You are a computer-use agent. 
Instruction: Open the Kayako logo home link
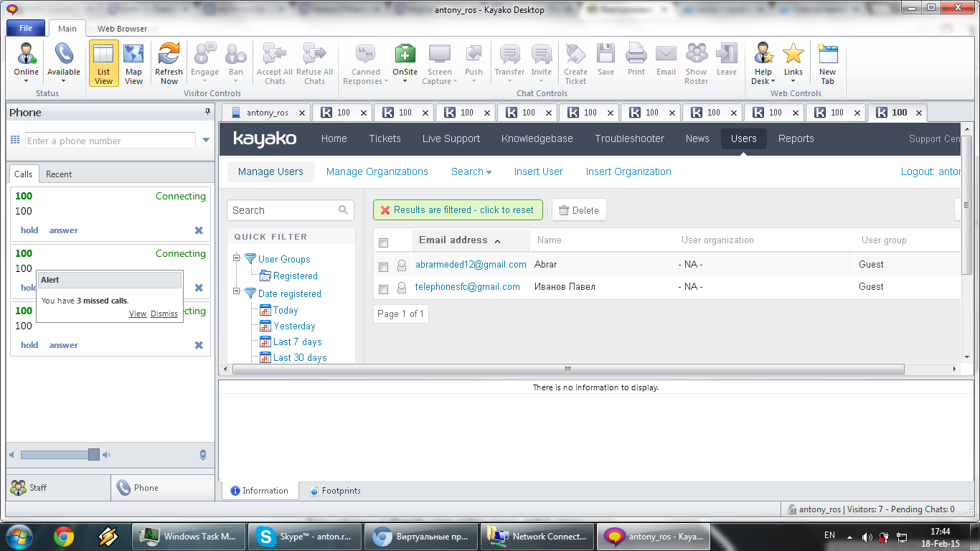[x=265, y=138]
